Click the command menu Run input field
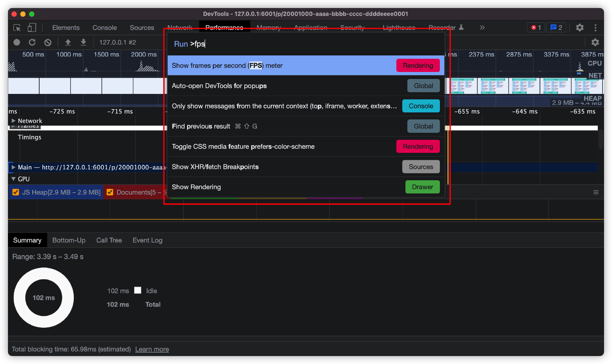Image resolution: width=612 pixels, height=364 pixels. (306, 44)
